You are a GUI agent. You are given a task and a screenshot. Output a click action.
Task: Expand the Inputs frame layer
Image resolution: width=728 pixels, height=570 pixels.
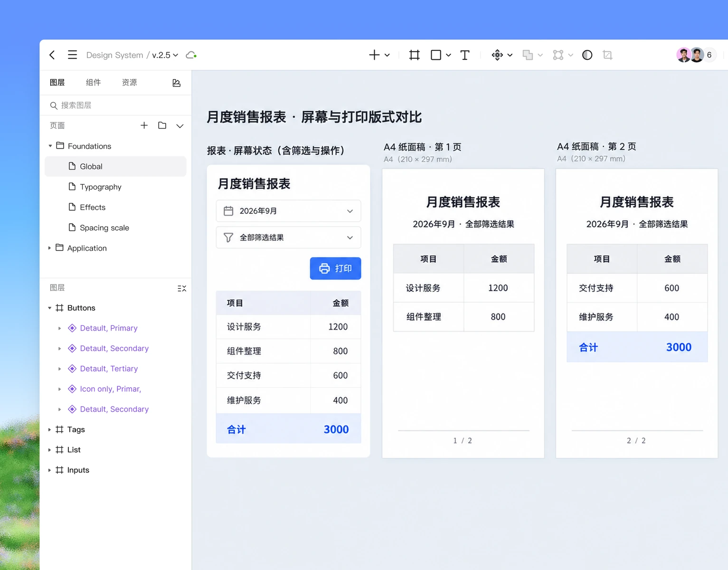coord(49,470)
